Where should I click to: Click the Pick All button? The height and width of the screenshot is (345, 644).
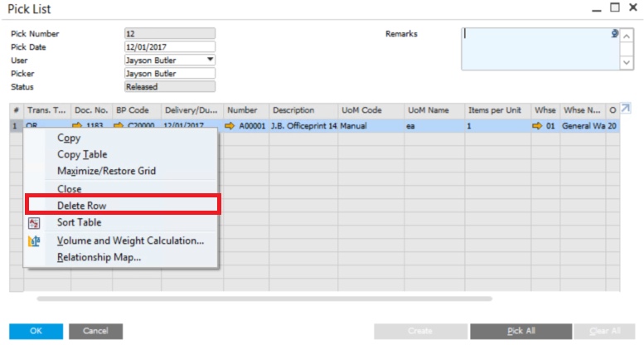521,331
